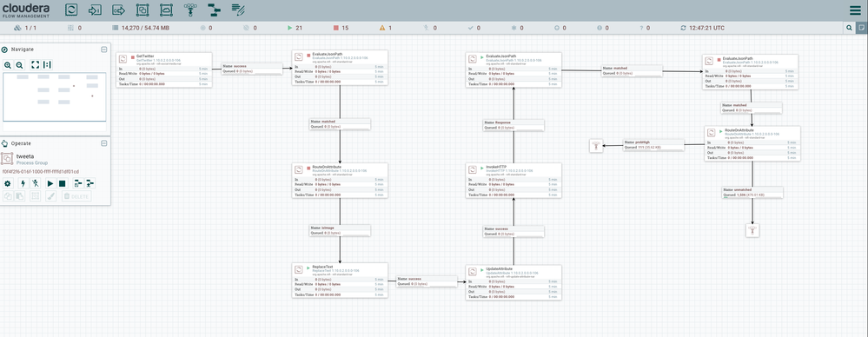The width and height of the screenshot is (868, 337).
Task: Select EvaluateJsonPath processor fed by GetTwitter
Action: coord(340,68)
